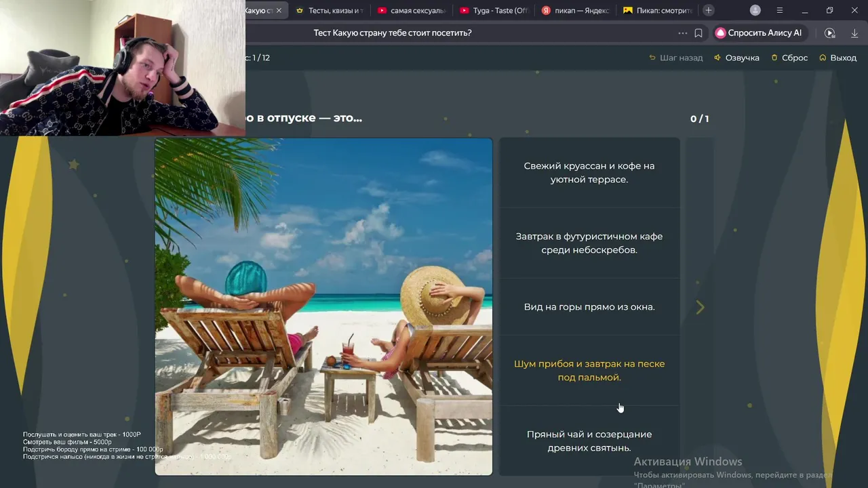Switch to the 'Tyga - Taste' tab
This screenshot has height=488, width=868.
click(x=494, y=10)
